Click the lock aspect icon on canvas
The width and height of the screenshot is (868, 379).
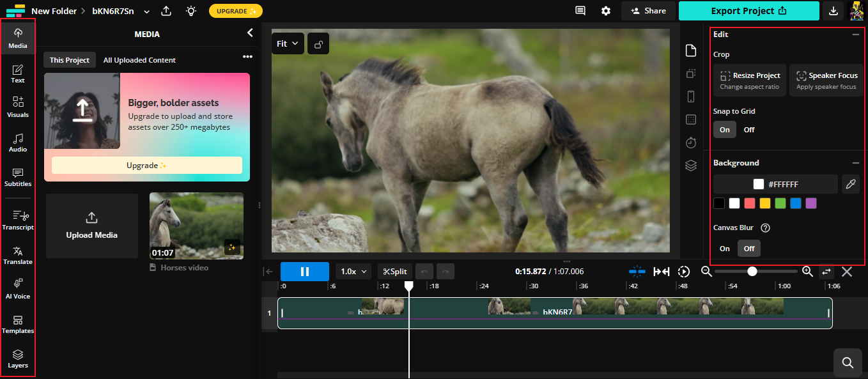pos(318,44)
